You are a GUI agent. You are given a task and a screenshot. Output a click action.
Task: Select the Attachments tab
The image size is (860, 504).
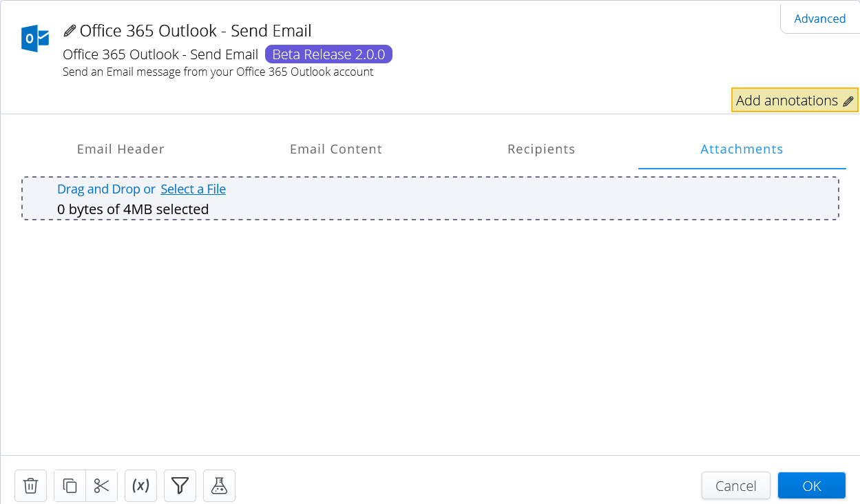tap(742, 149)
